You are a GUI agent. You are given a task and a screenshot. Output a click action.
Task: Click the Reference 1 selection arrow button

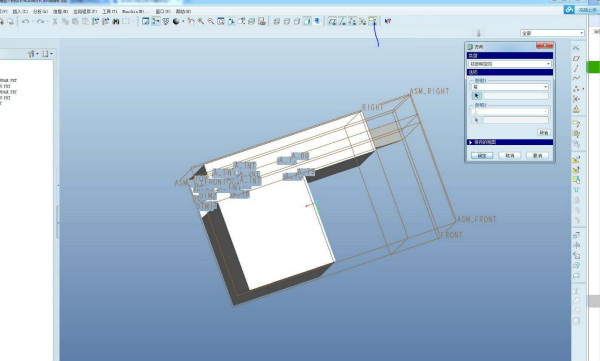click(477, 96)
